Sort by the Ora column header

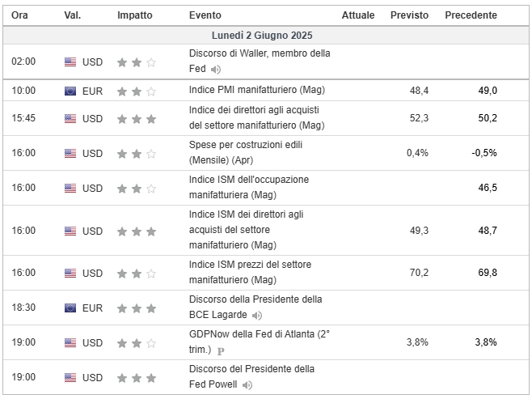(x=19, y=15)
